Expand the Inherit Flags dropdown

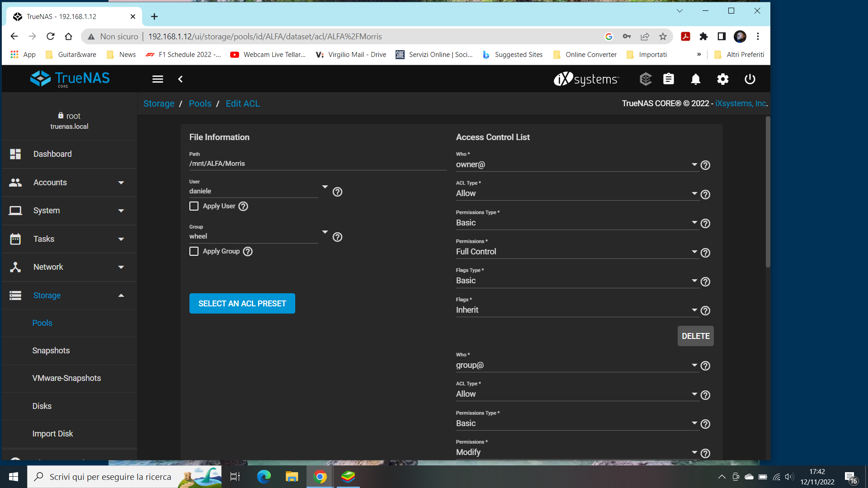tap(574, 310)
